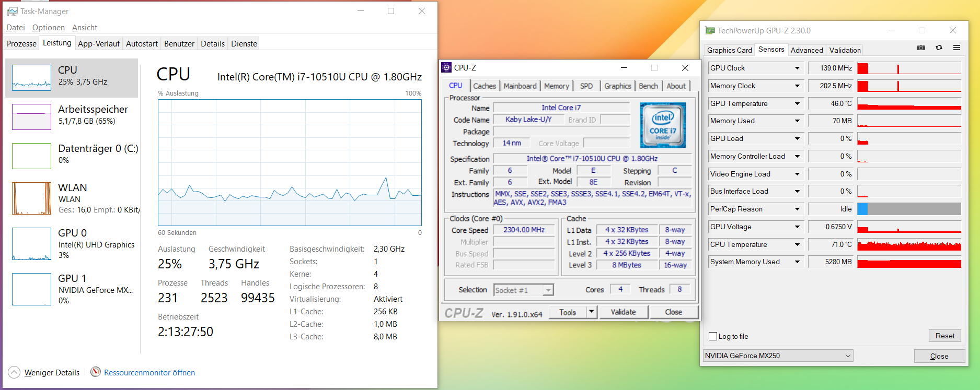Image resolution: width=980 pixels, height=390 pixels.
Task: Open the GPU Temperature sensor dropdown
Action: [x=797, y=103]
